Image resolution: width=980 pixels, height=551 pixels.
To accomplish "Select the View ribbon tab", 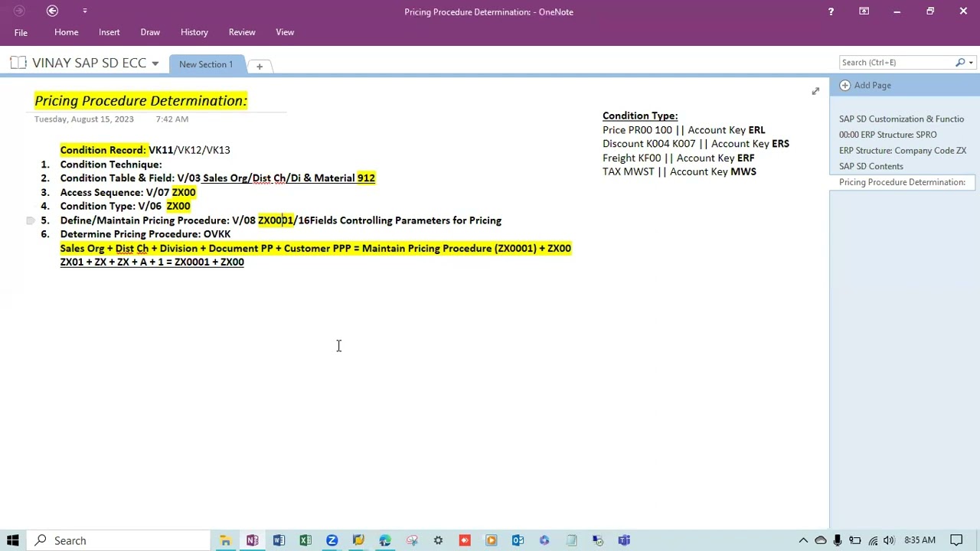I will [x=285, y=32].
